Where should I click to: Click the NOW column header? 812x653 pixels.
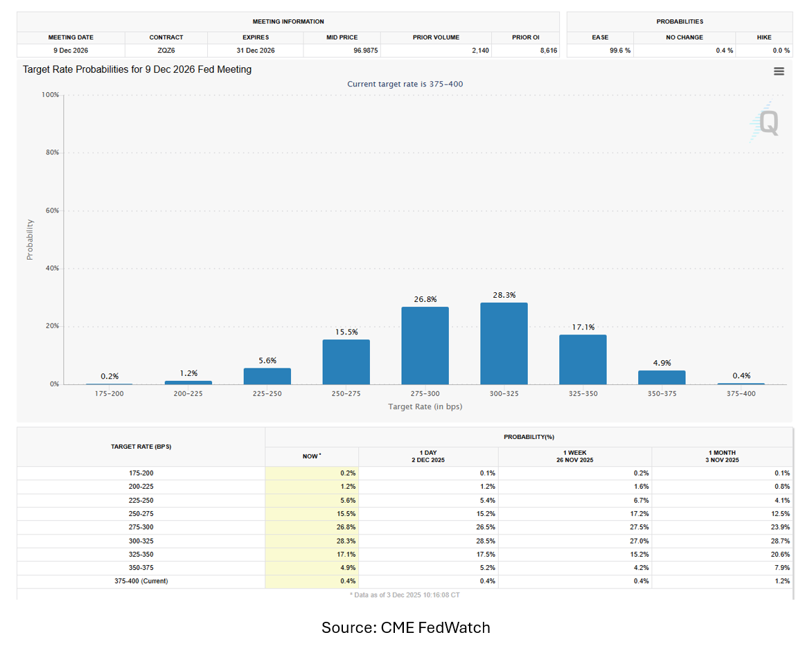[x=312, y=456]
